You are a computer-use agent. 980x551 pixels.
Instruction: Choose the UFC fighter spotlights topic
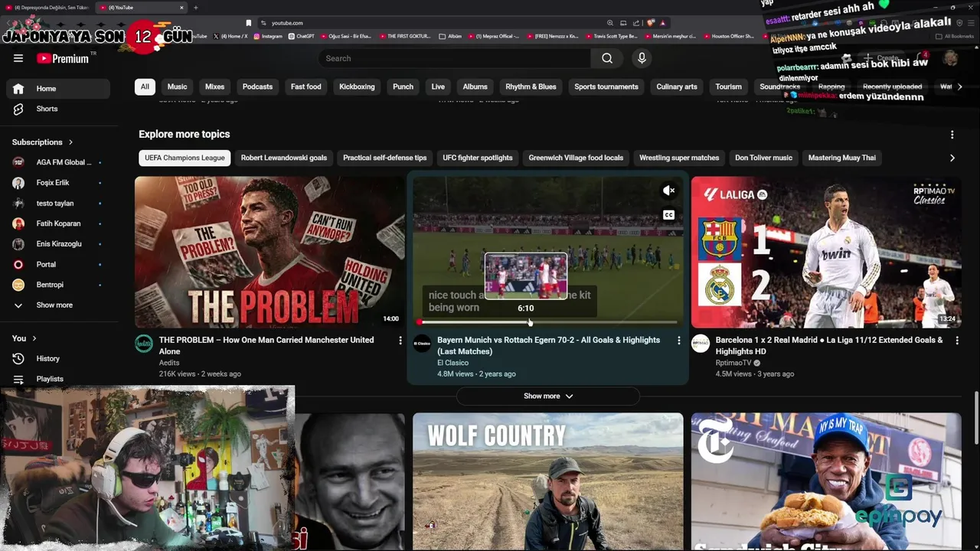[478, 158]
